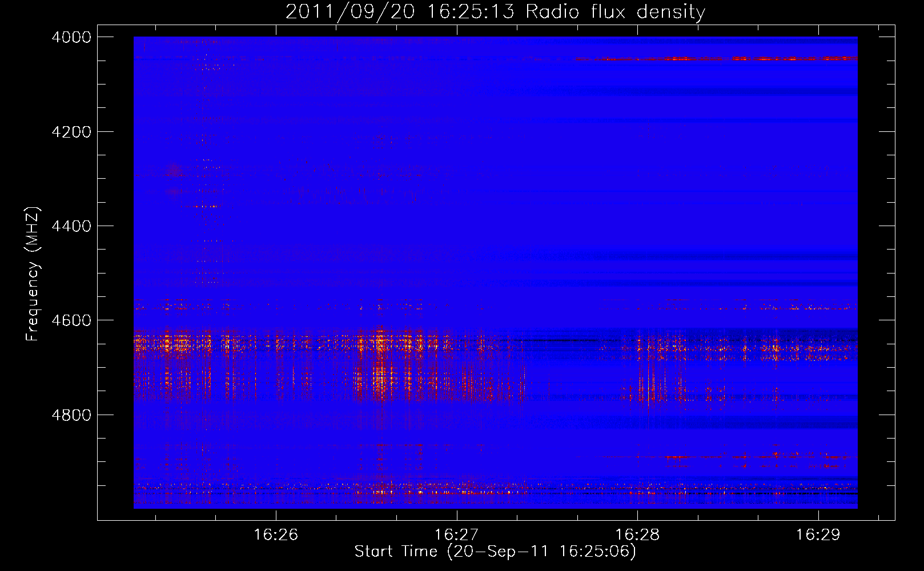Viewport: 924px width, 571px height.
Task: Click the 16:26 time tick label
Action: click(276, 535)
